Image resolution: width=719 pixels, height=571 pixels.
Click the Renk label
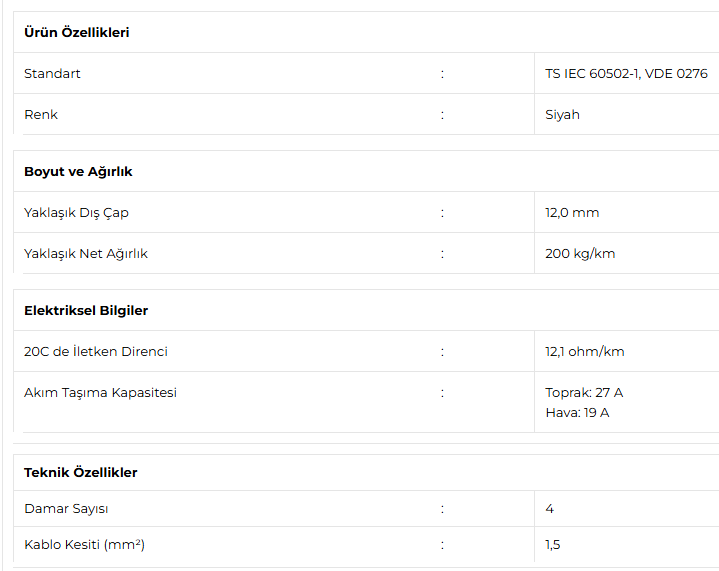pos(41,114)
